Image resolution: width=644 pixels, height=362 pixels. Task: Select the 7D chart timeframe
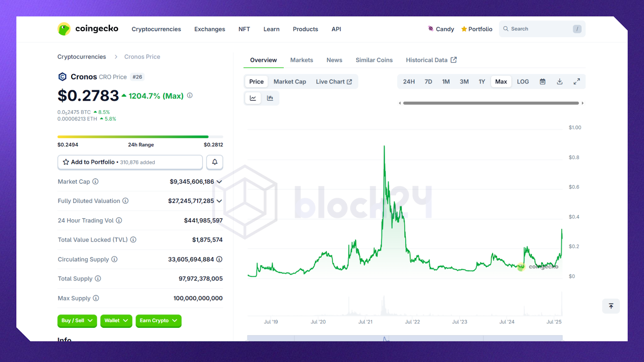[x=428, y=82]
